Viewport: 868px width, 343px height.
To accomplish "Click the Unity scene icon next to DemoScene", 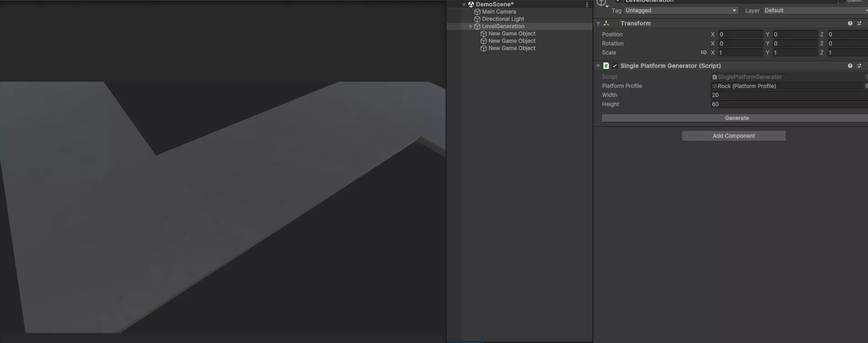I will point(471,5).
